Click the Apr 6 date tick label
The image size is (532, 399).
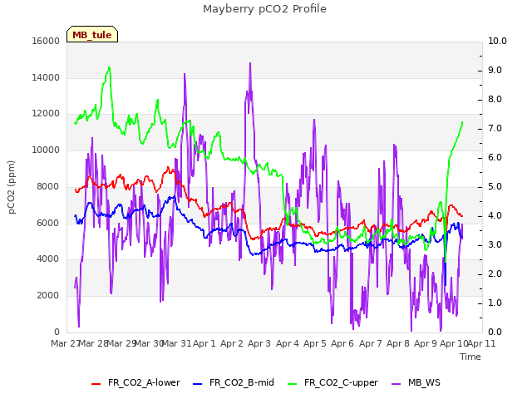click(x=342, y=343)
